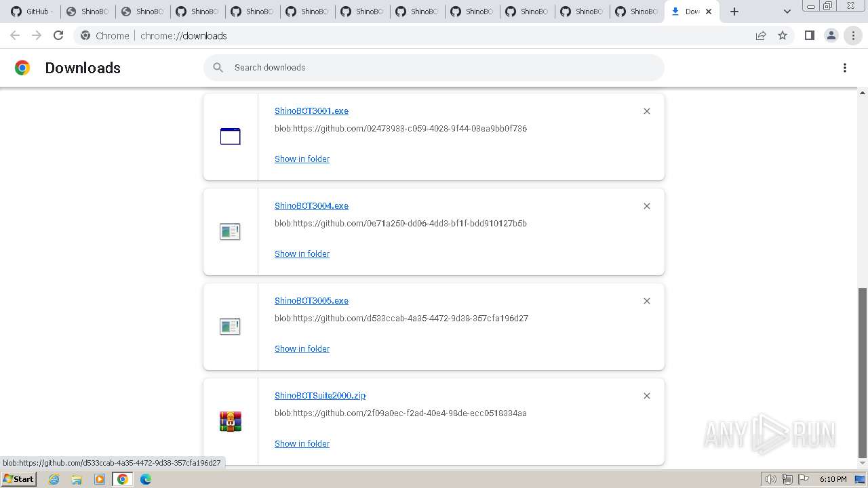The image size is (868, 488).
Task: Click the Search downloads field
Action: click(x=434, y=68)
